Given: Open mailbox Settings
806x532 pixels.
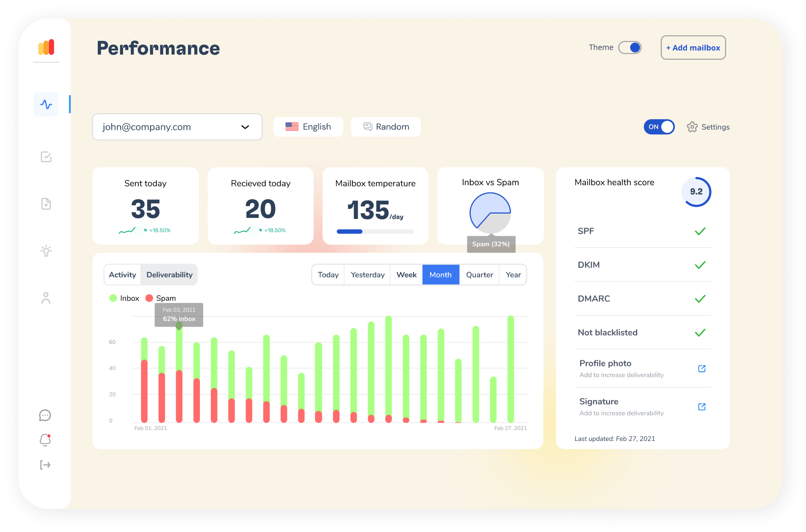Looking at the screenshot, I should (708, 127).
